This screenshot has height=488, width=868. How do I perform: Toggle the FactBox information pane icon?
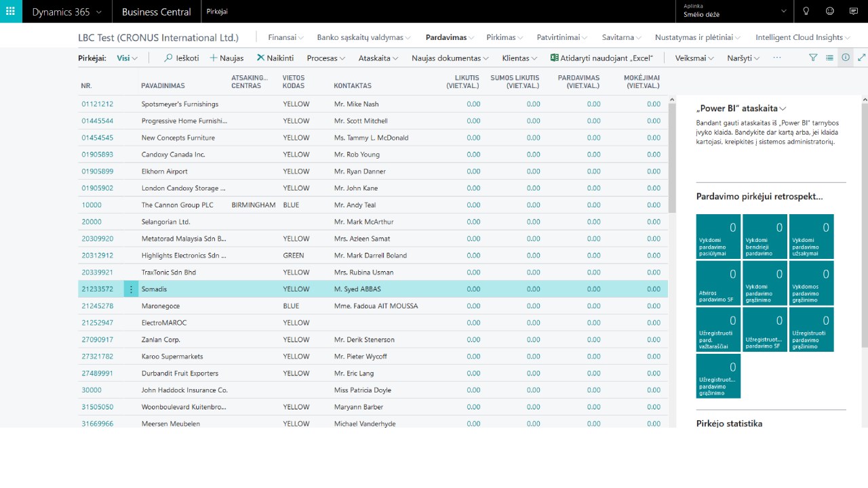[846, 58]
